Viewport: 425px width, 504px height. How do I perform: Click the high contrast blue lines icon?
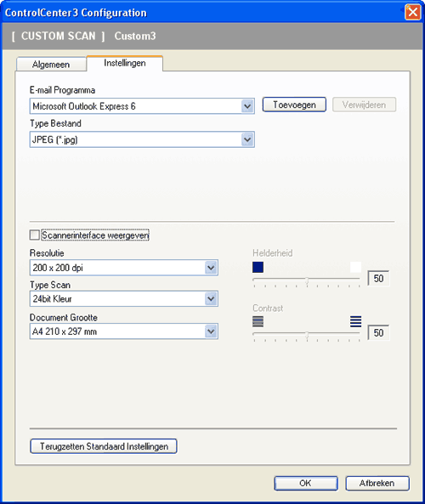(x=355, y=321)
